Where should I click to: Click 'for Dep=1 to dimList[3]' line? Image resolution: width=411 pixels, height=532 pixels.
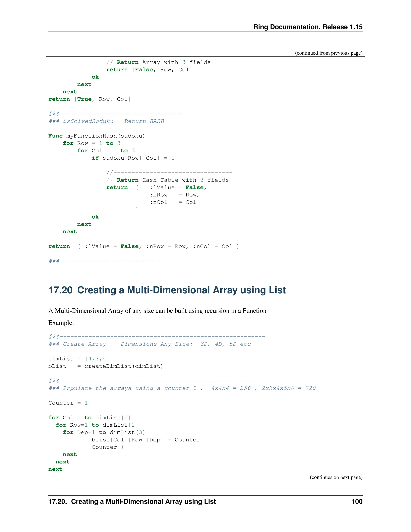pyautogui.click(x=104, y=432)
